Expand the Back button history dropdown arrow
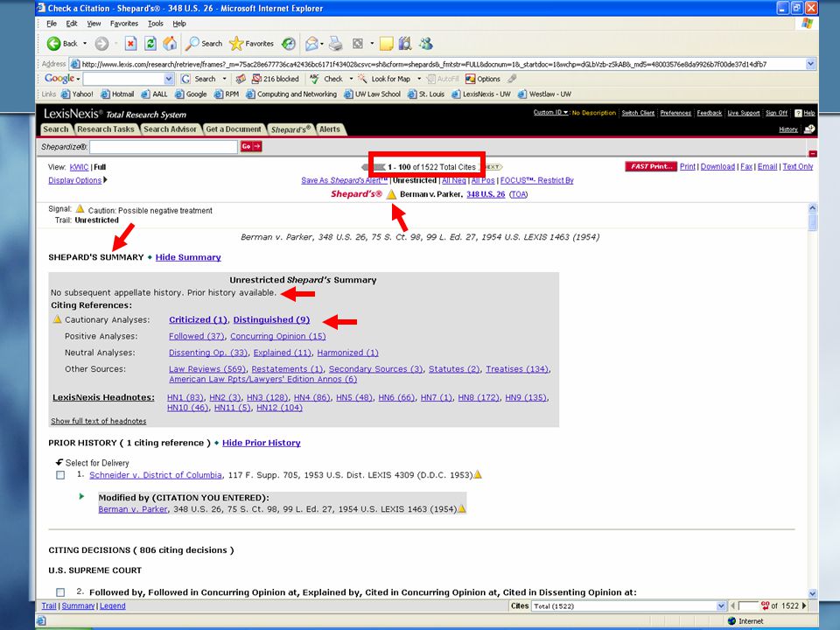The image size is (840, 630). pyautogui.click(x=85, y=44)
